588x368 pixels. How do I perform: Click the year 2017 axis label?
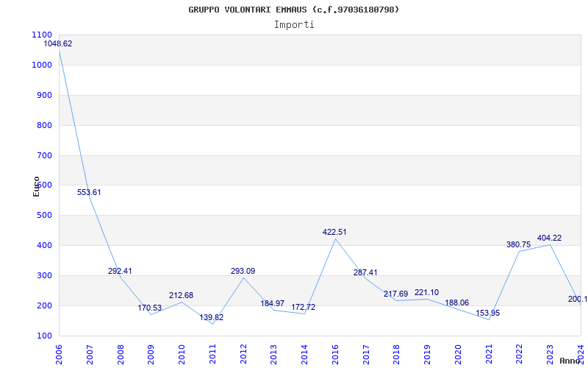point(366,353)
